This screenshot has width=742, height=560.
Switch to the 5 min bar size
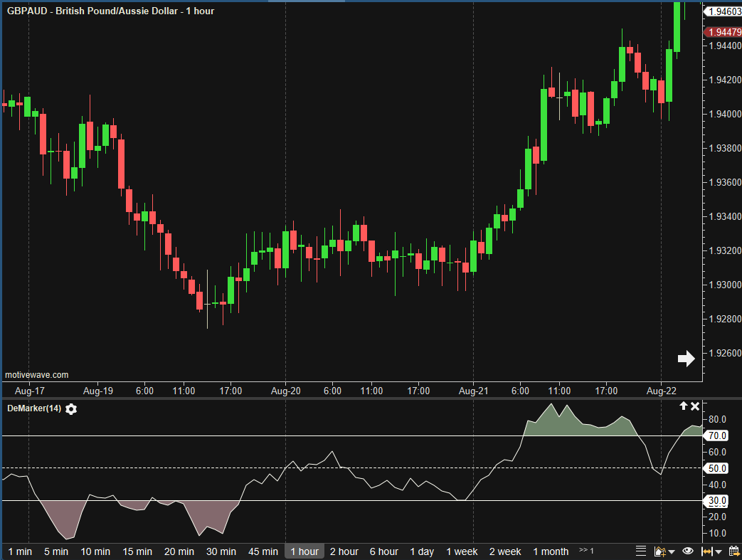pos(55,551)
